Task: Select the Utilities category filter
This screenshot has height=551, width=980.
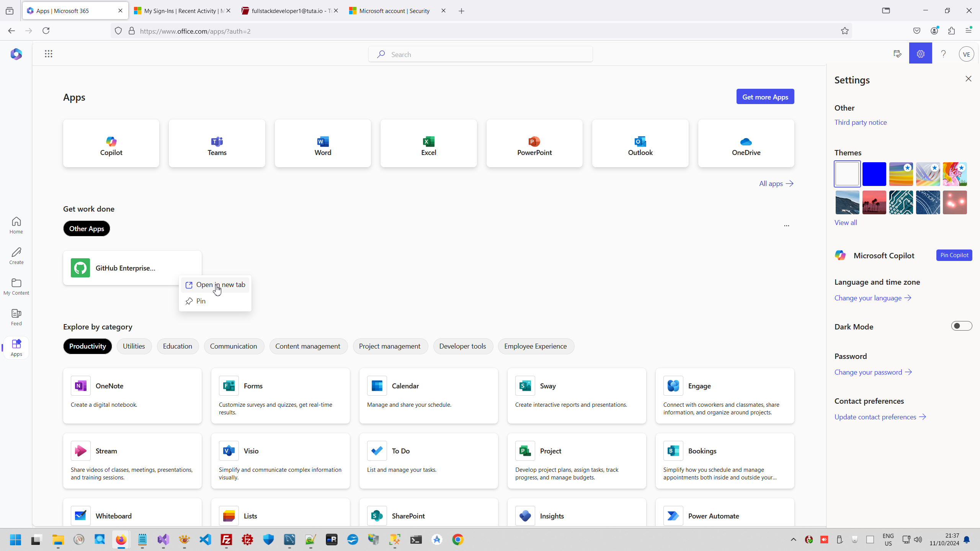Action: click(134, 346)
